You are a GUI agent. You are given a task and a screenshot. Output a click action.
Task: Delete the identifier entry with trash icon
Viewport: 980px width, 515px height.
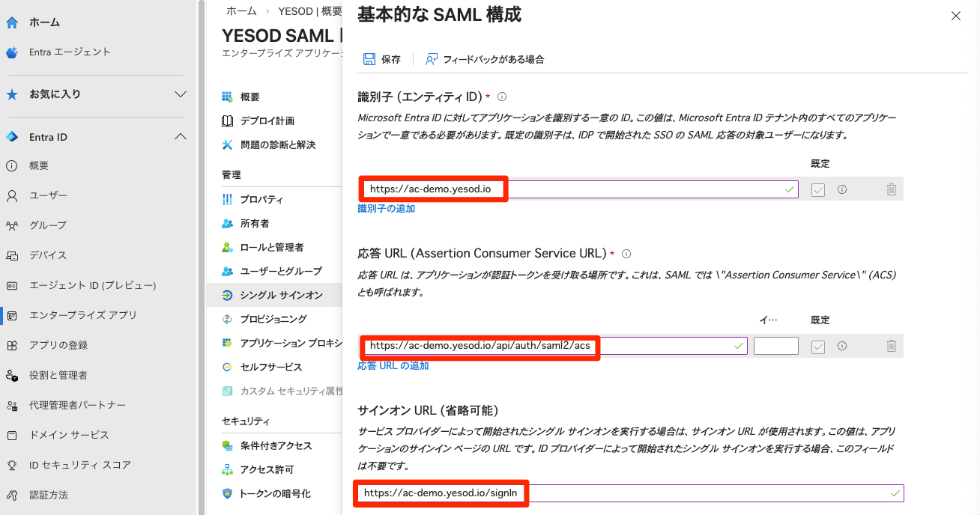click(891, 190)
